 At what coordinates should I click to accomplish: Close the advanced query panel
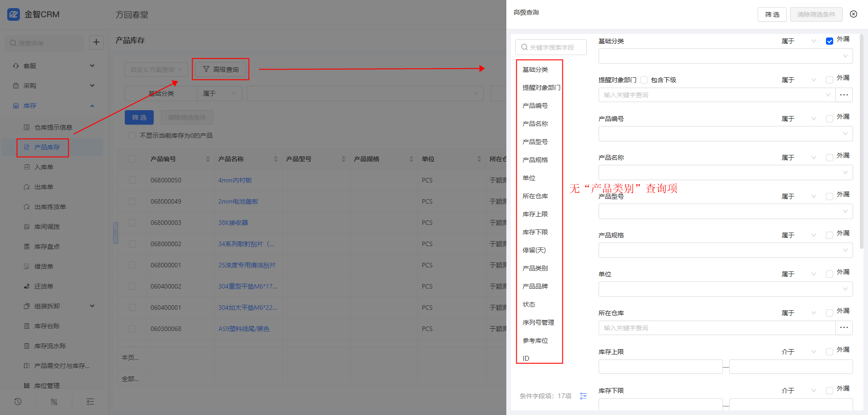tap(854, 14)
